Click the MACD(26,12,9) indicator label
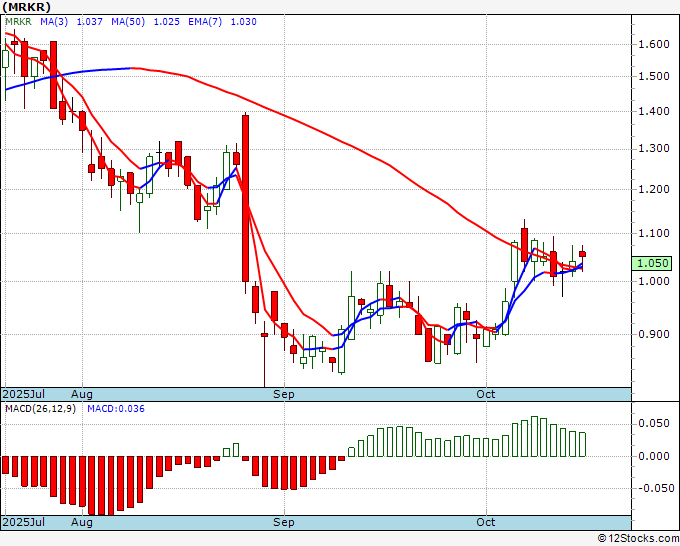The height and width of the screenshot is (546, 680). pyautogui.click(x=40, y=409)
